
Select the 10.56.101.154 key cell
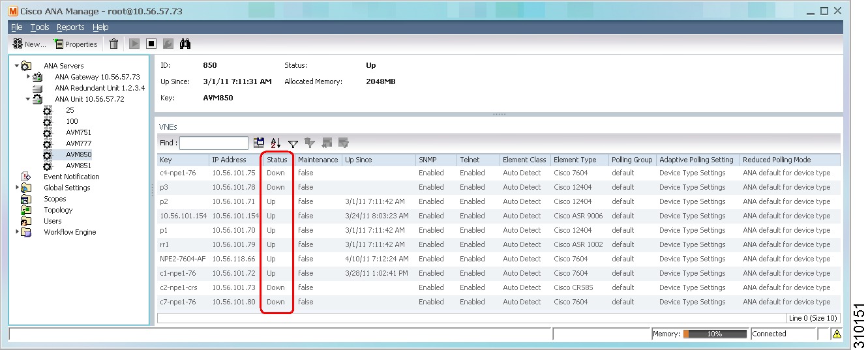pos(183,216)
